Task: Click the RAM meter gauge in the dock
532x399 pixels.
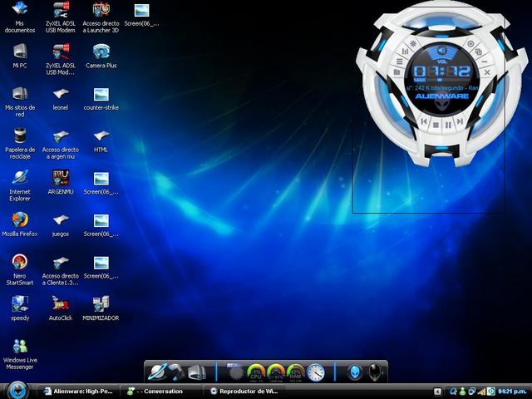Action: 295,372
